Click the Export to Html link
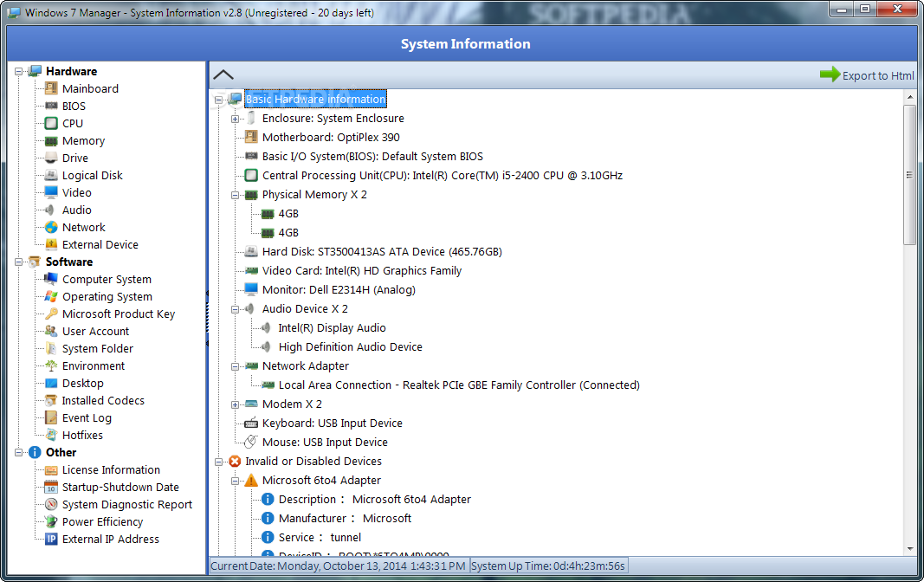 point(878,75)
